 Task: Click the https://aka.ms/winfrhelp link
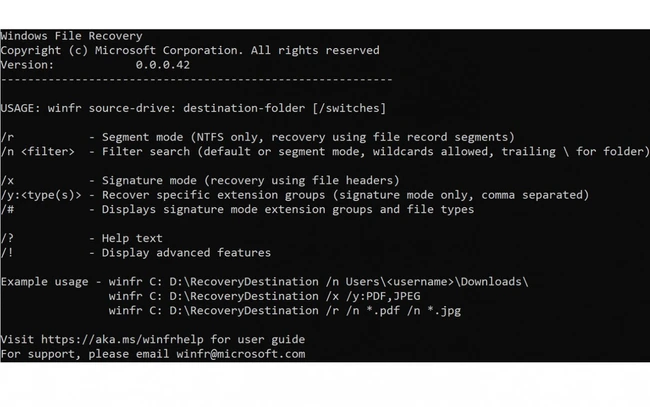122,339
